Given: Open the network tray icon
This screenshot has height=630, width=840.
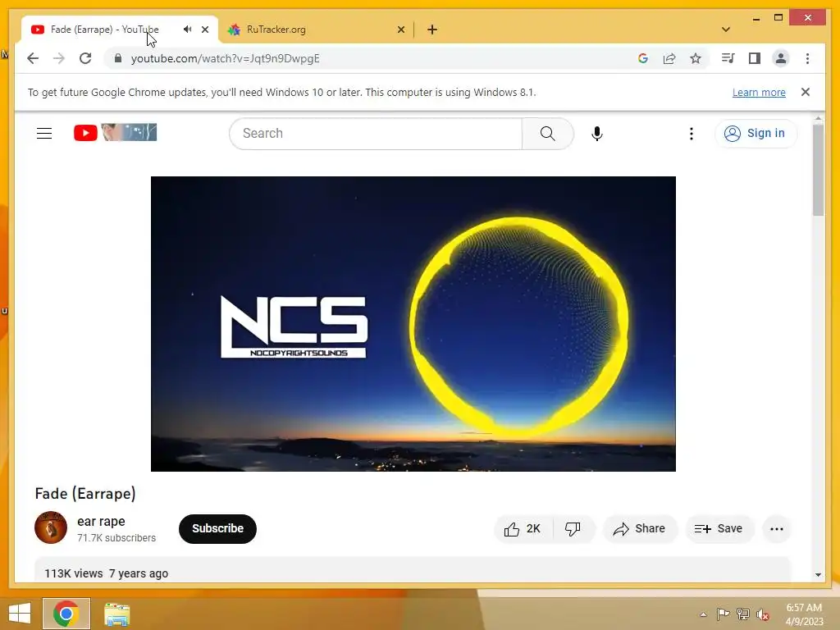Looking at the screenshot, I should 743,614.
